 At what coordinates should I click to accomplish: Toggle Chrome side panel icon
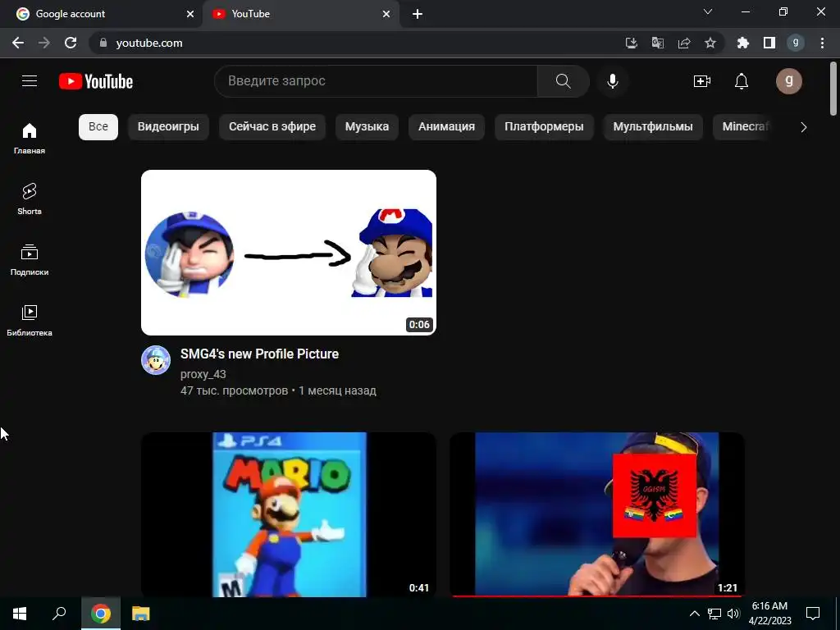coord(769,43)
